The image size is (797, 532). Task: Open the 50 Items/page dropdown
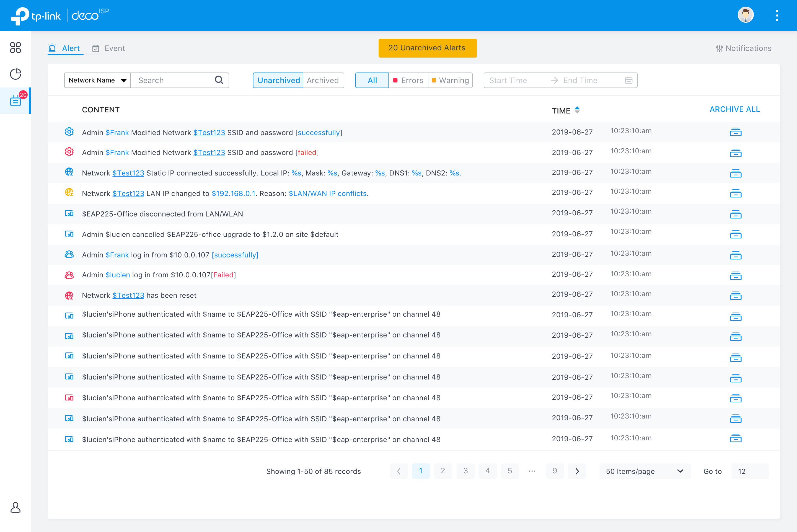(x=645, y=471)
